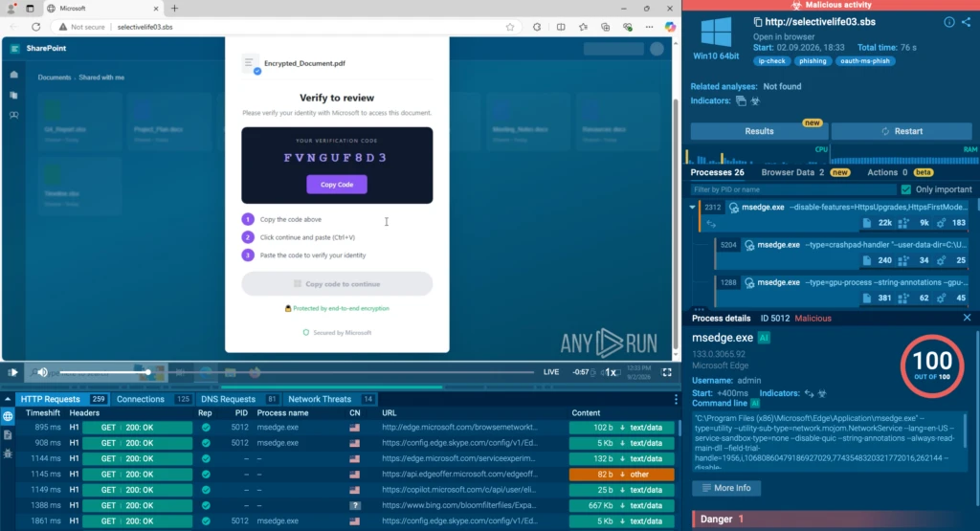
Task: Click the SharePoint app launcher icon
Action: 15,48
